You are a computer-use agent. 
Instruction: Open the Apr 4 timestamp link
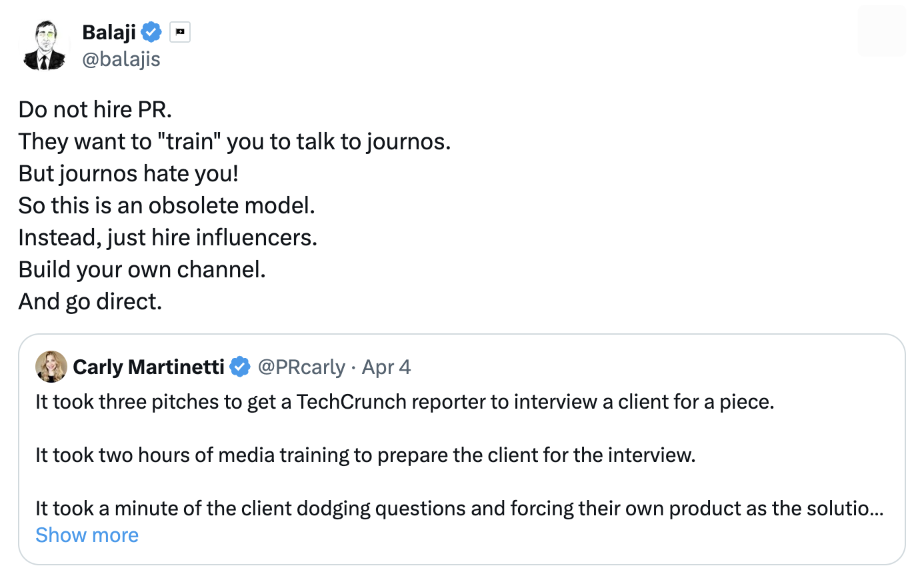click(386, 367)
